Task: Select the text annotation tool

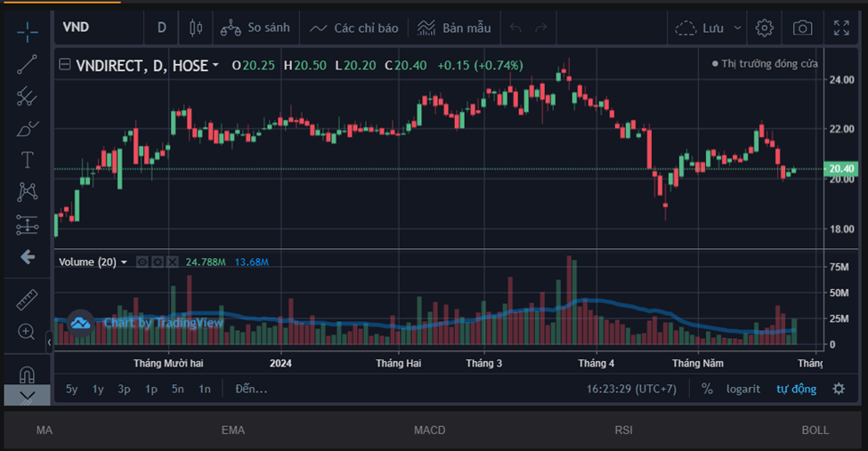Action: tap(27, 160)
